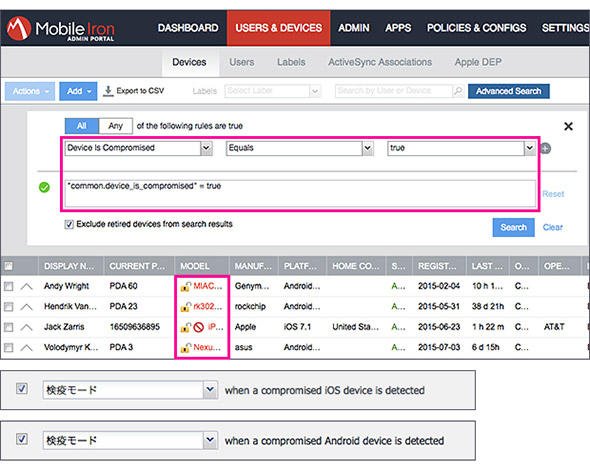Expand Hendrik Van row details caret

(26, 307)
